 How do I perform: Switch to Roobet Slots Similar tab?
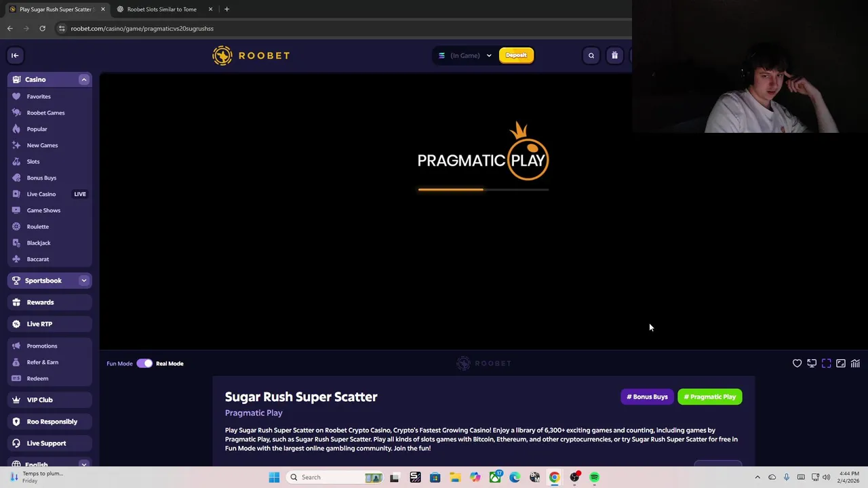click(x=161, y=9)
